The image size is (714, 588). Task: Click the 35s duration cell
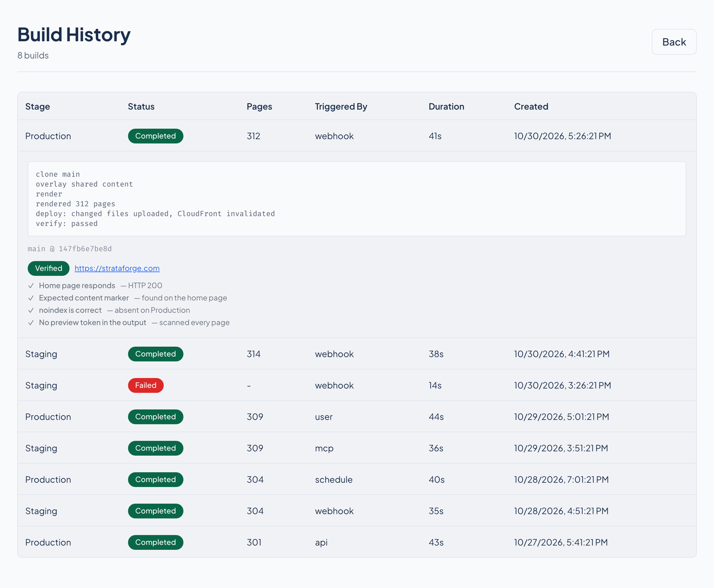[x=436, y=511]
